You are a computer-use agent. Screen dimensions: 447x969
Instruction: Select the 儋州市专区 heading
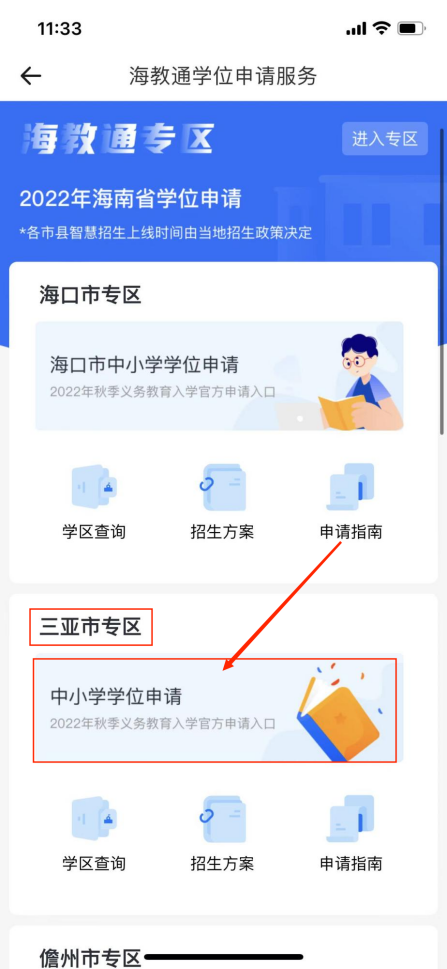pyautogui.click(x=91, y=958)
